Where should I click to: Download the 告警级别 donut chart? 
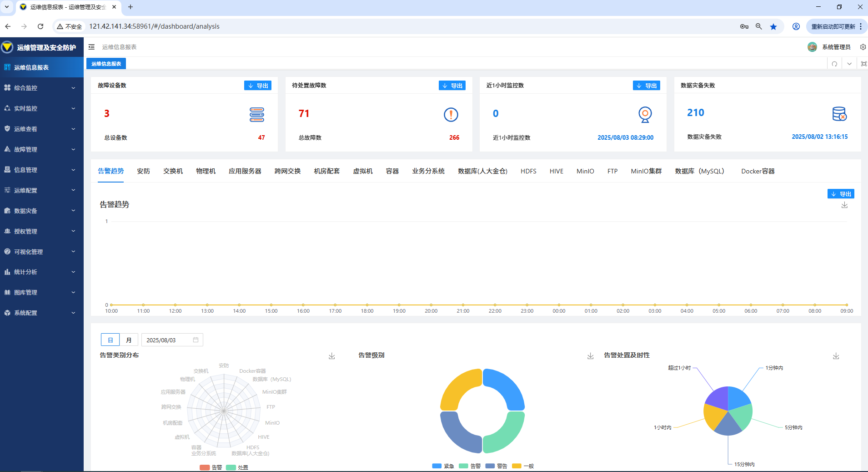click(x=590, y=356)
